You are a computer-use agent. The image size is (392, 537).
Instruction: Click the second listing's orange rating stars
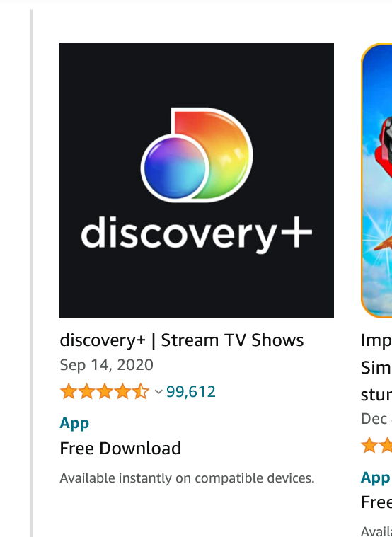tap(376, 446)
